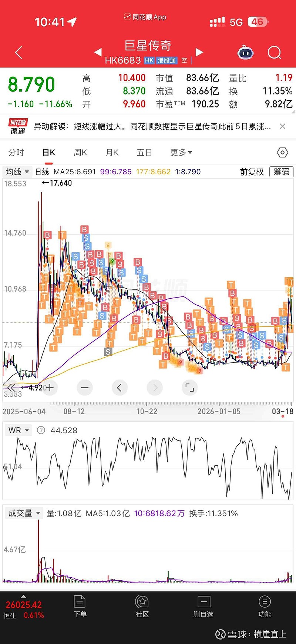This screenshot has width=296, height=644.
Task: Tap the 量比 value 1.19
Action: coord(284,78)
